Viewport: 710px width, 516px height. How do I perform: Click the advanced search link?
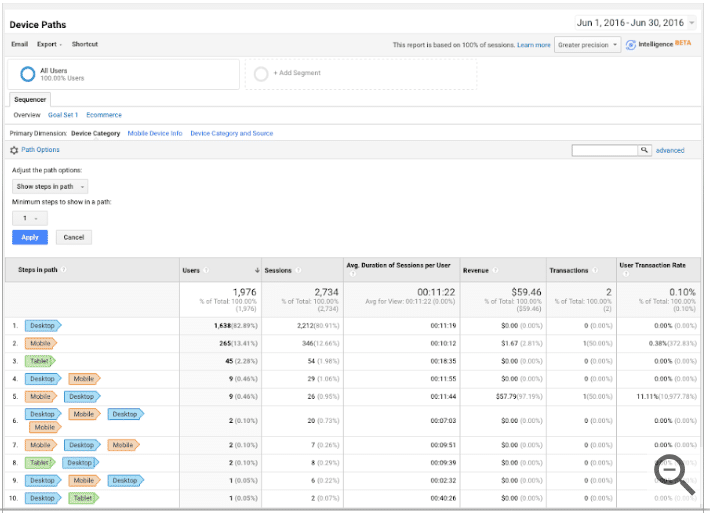[x=670, y=151]
